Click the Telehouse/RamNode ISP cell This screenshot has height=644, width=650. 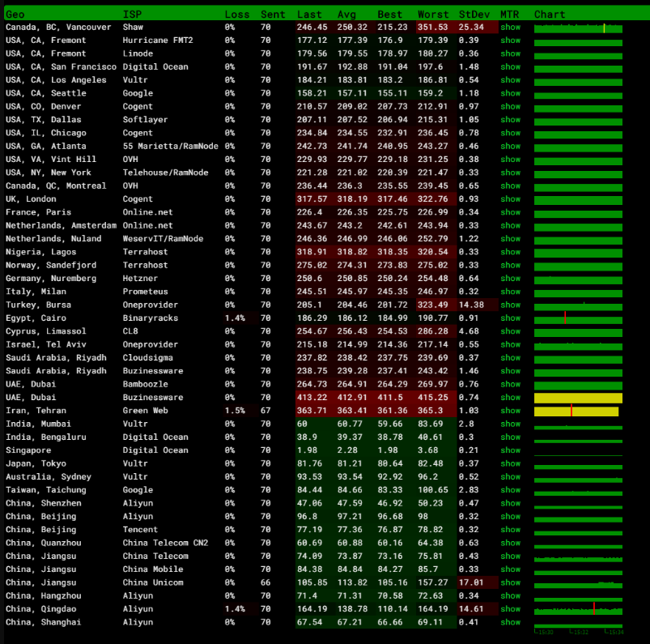[x=165, y=173]
